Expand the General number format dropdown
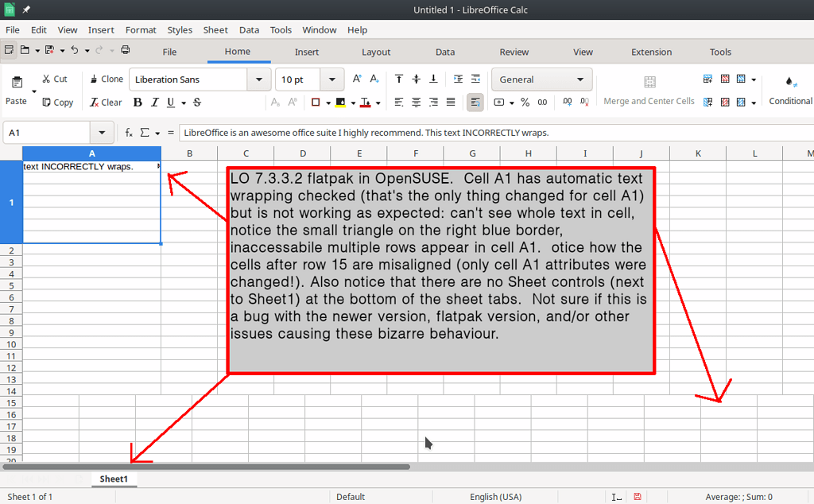 579,79
